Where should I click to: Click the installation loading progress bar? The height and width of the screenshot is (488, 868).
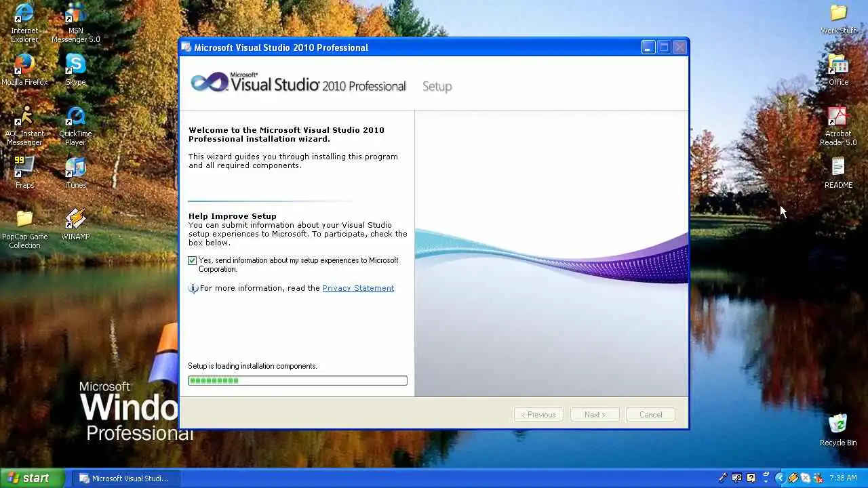(x=298, y=381)
